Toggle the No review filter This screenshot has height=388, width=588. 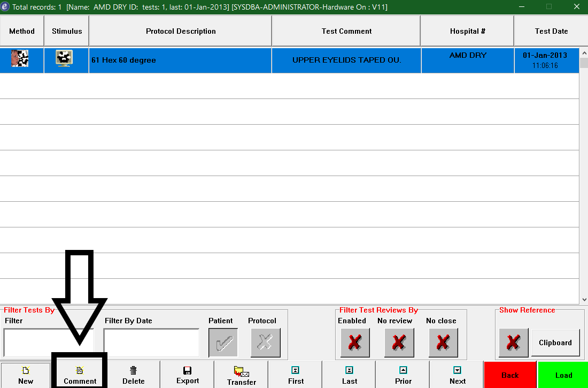coord(399,343)
